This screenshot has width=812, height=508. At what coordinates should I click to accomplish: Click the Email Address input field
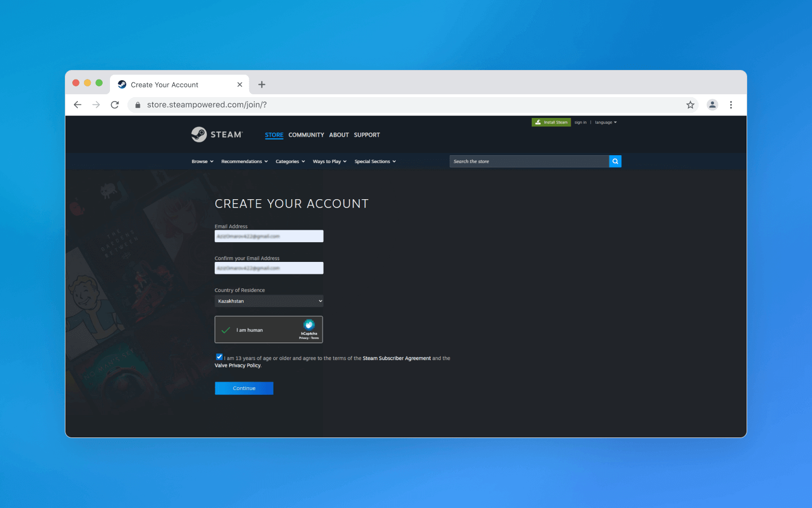point(268,235)
